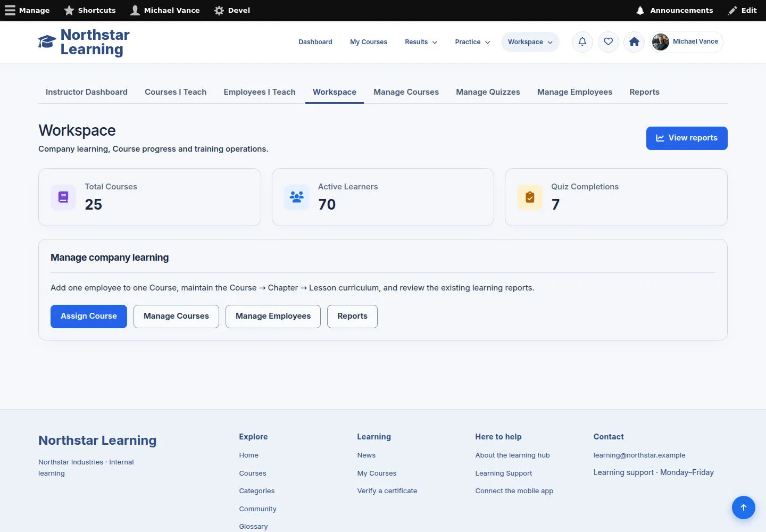Click the Reports button in panel
This screenshot has width=766, height=532.
(x=352, y=317)
